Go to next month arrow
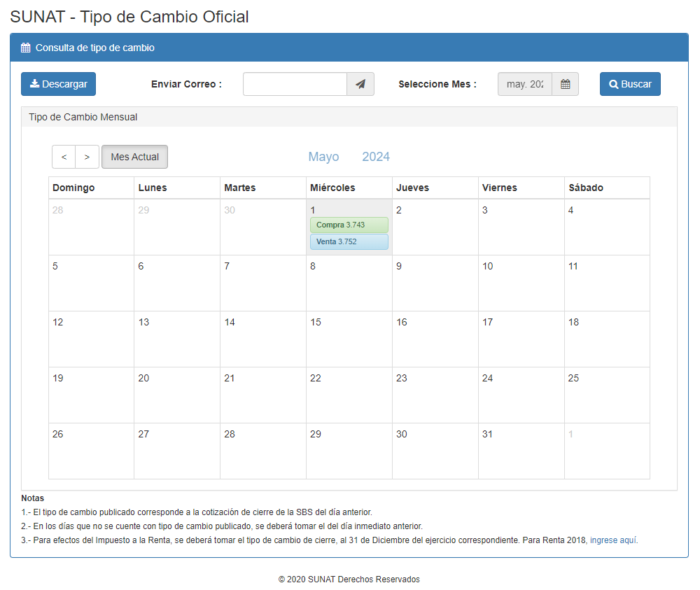Screen dimensions: 700x590 click(x=87, y=157)
